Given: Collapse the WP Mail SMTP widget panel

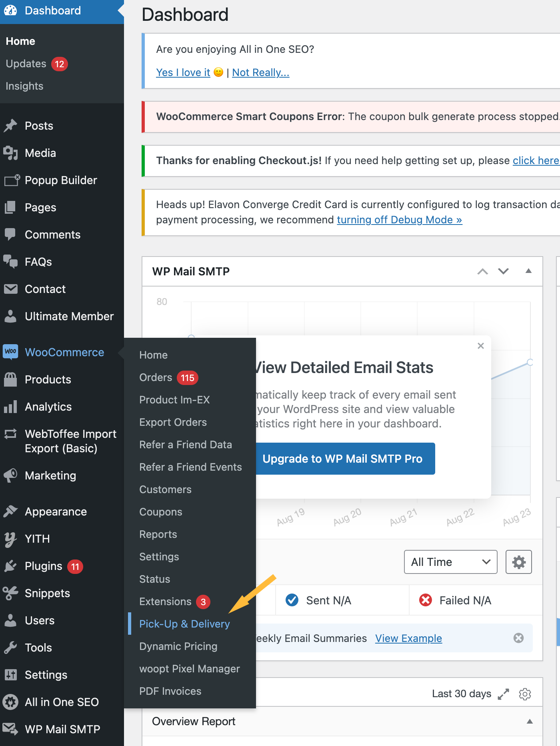Looking at the screenshot, I should click(x=528, y=271).
